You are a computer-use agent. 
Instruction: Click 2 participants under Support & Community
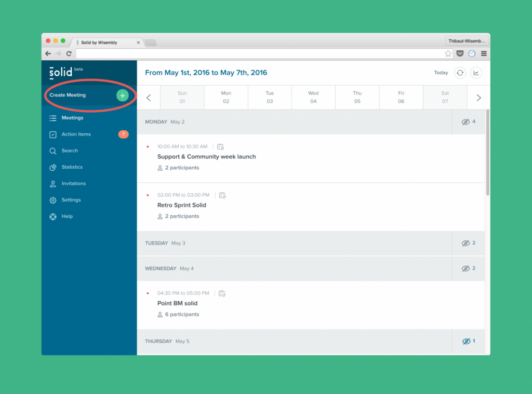pyautogui.click(x=179, y=168)
